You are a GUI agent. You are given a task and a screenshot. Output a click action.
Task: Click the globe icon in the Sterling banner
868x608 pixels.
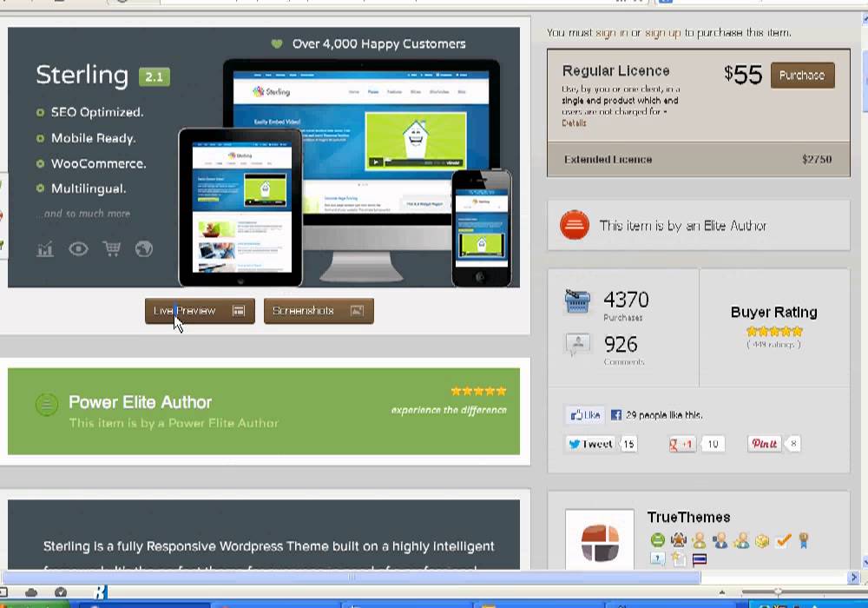point(144,249)
